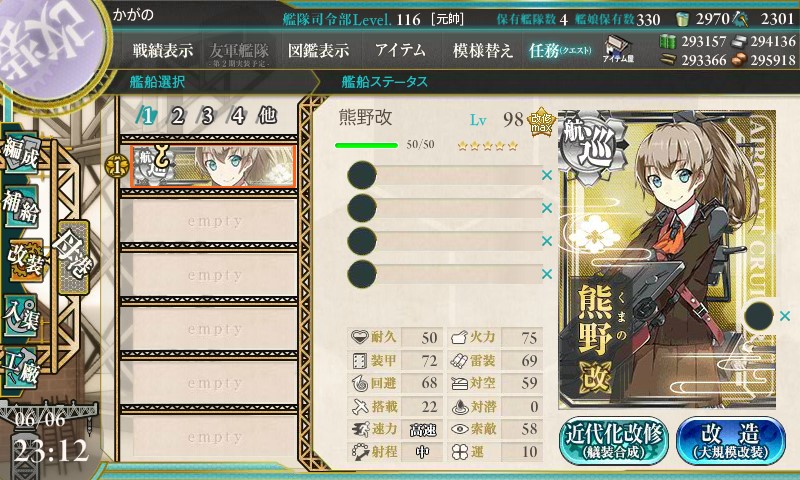
Task: Switch to fleet 2 tab
Action: pyautogui.click(x=178, y=116)
